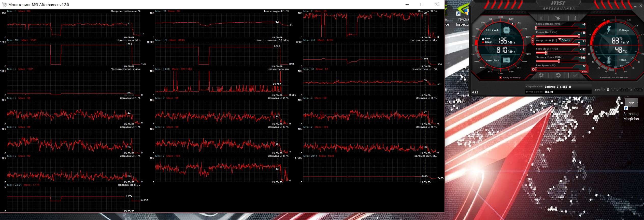Click the 'Powered by Rivatuner' text
The image size is (644, 220).
(x=614, y=77)
